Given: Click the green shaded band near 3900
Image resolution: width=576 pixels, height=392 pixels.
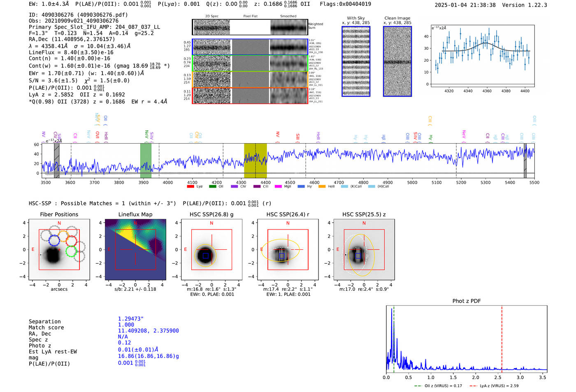Looking at the screenshot, I should (146, 160).
